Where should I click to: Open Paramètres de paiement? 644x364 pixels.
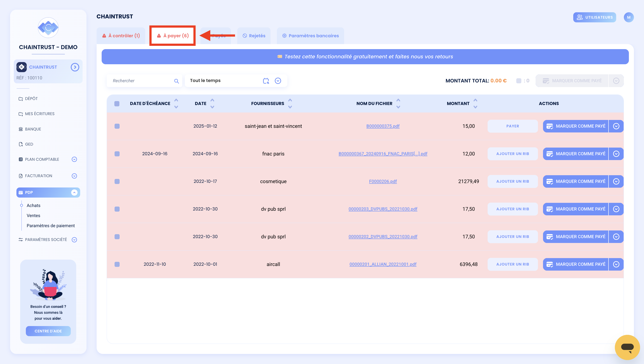click(x=51, y=226)
